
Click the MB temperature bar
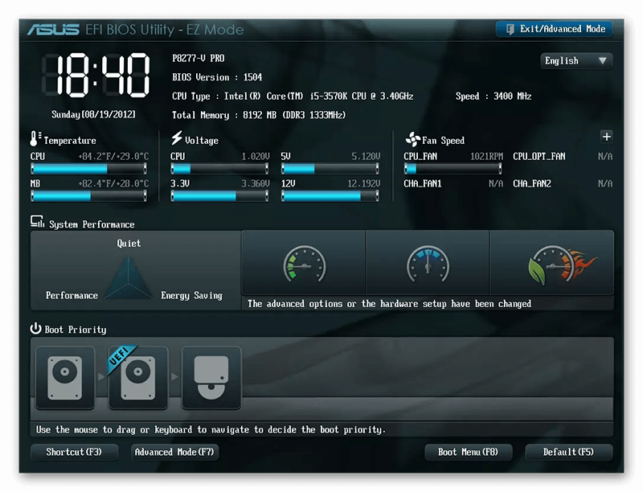coord(89,196)
